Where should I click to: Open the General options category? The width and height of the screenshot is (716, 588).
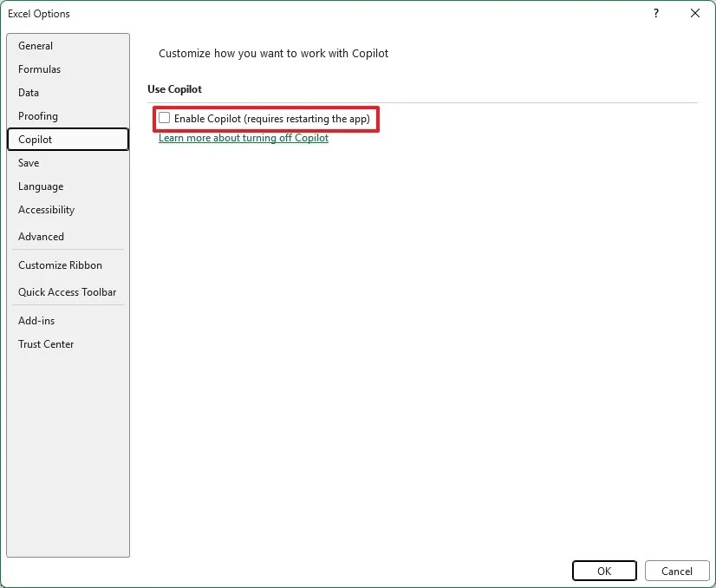[x=68, y=46]
